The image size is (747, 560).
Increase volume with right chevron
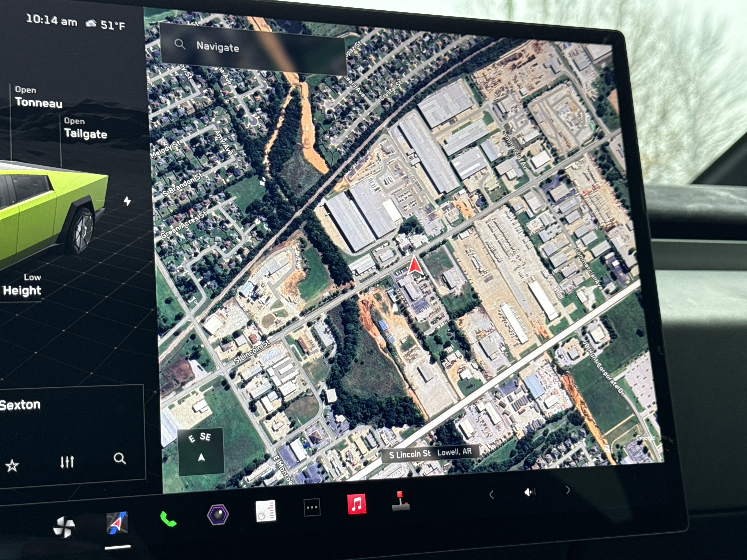[568, 490]
